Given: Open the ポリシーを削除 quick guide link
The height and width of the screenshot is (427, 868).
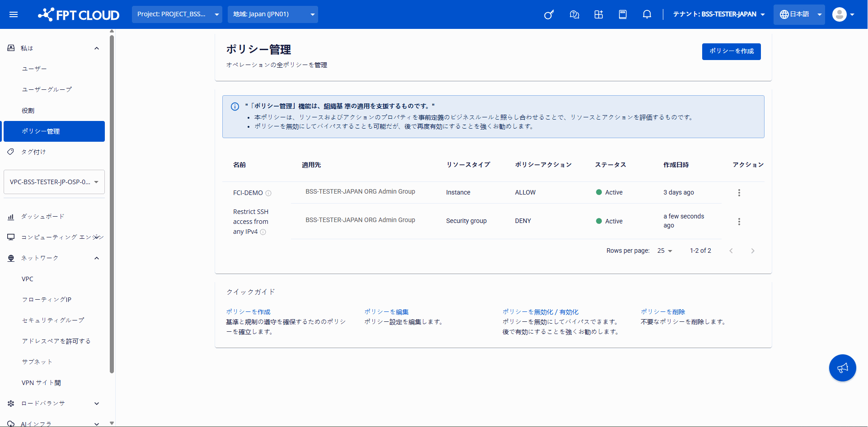Looking at the screenshot, I should point(663,312).
